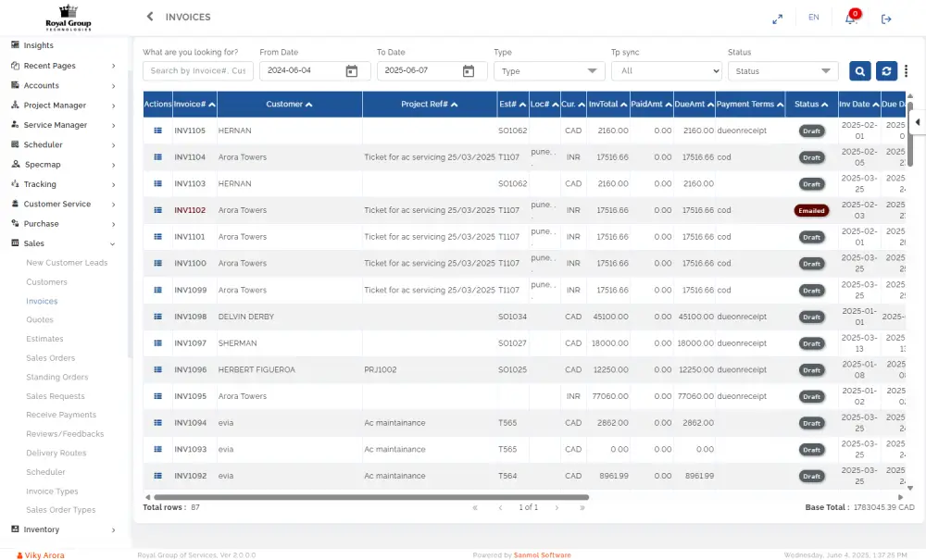926x560 pixels.
Task: Click the invoice search input field
Action: (197, 71)
